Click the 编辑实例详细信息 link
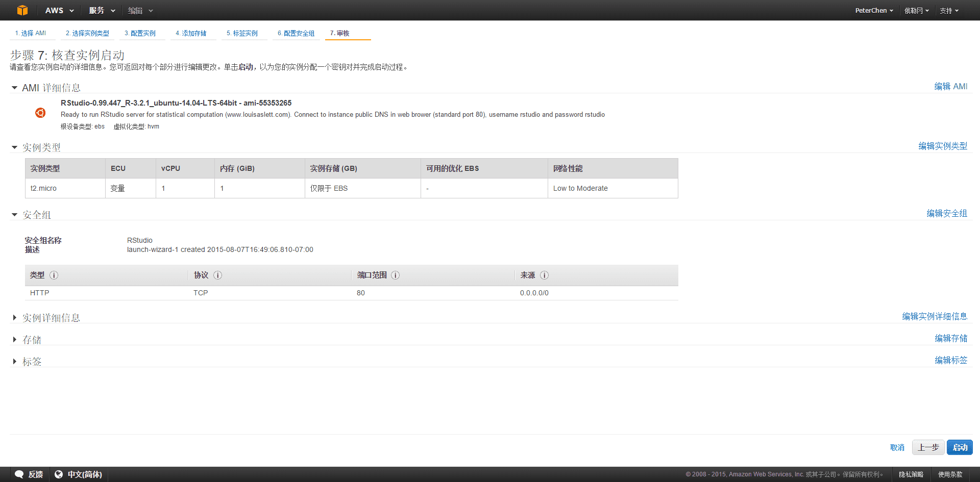Viewport: 980px width, 482px height. click(935, 316)
